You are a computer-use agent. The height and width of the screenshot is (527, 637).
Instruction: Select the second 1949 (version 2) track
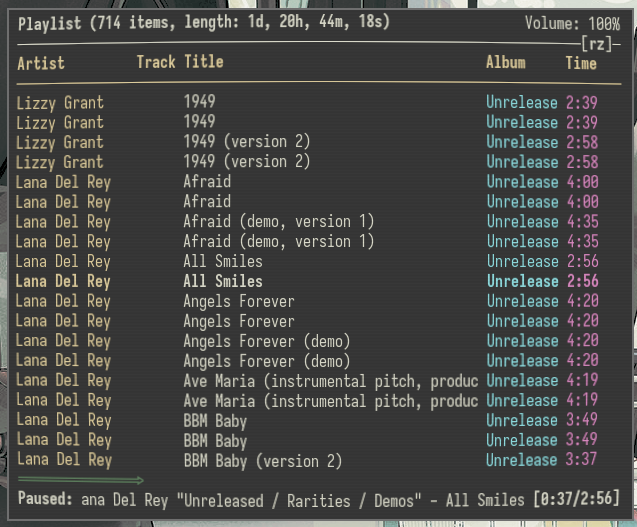tap(247, 162)
